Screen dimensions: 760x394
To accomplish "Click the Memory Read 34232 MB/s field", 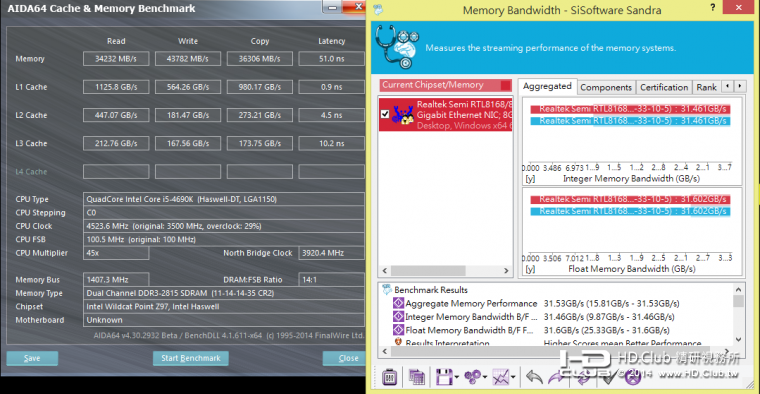I will [x=116, y=59].
